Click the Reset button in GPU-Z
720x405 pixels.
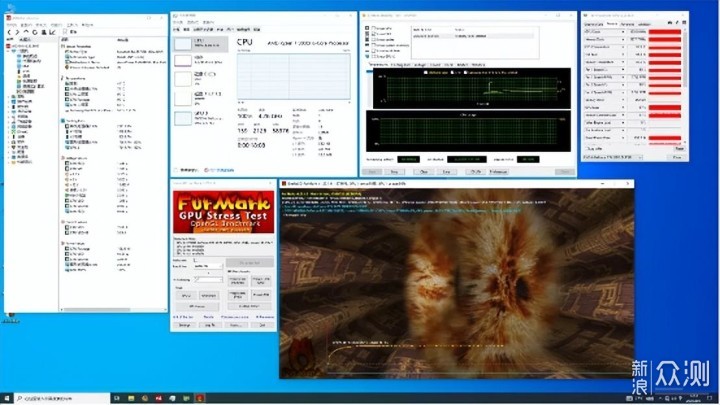679,149
